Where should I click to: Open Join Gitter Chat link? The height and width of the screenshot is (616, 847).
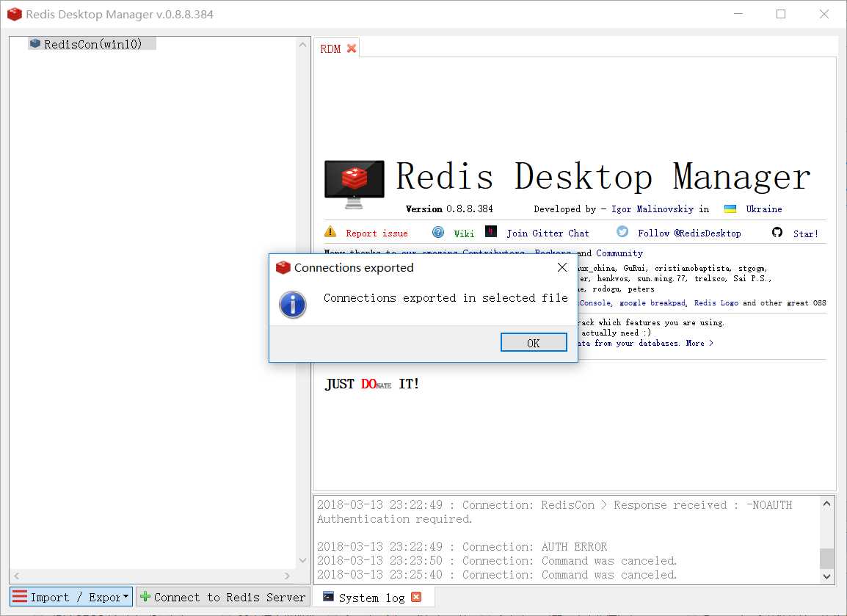point(548,233)
